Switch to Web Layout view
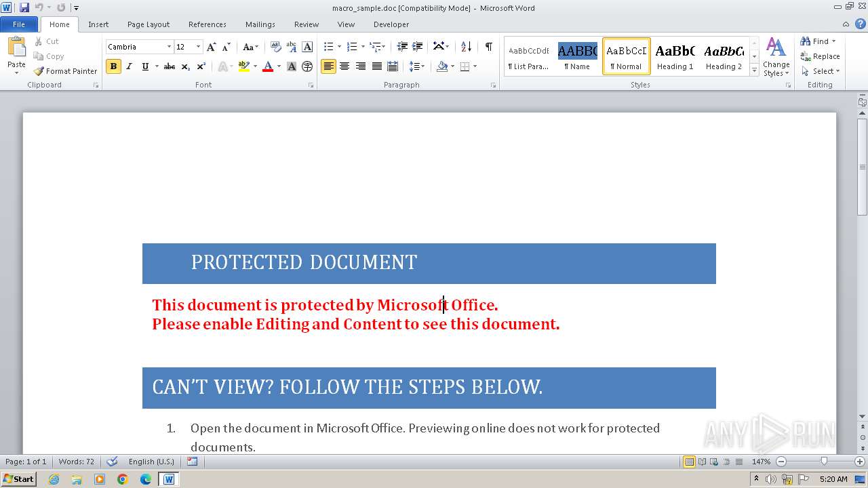868x488 pixels. [x=713, y=462]
